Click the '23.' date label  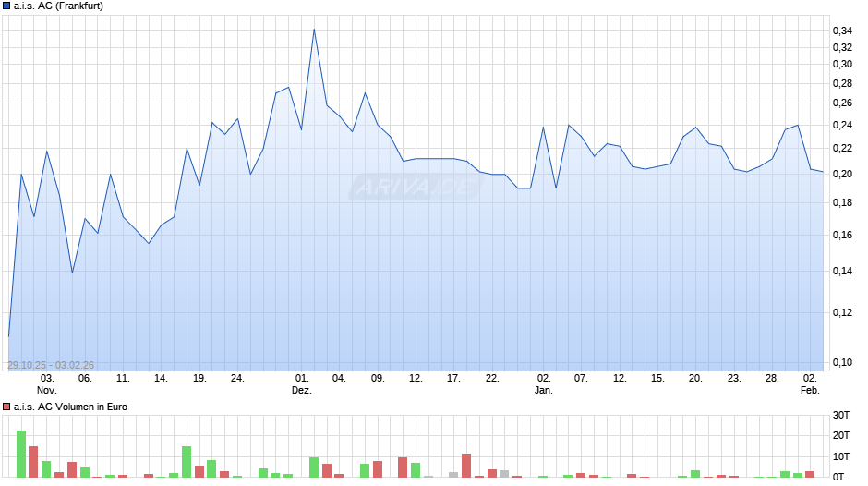tap(733, 379)
